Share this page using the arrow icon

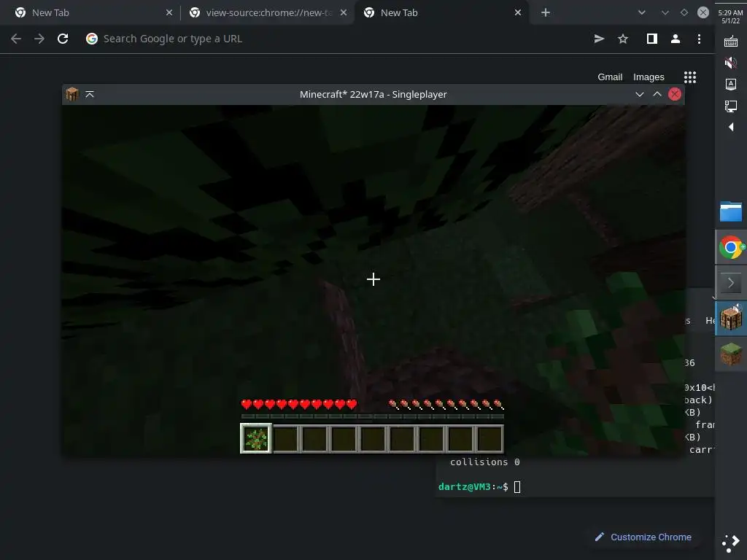[x=600, y=39]
